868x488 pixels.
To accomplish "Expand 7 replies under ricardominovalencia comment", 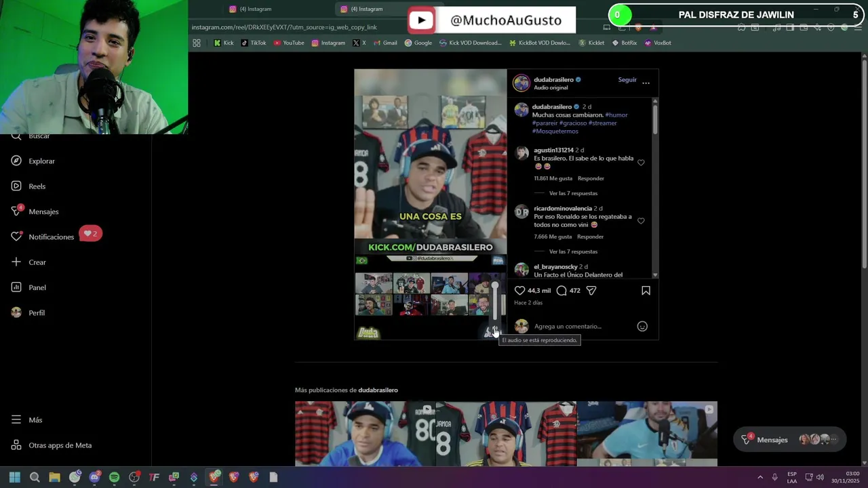I will click(x=573, y=251).
